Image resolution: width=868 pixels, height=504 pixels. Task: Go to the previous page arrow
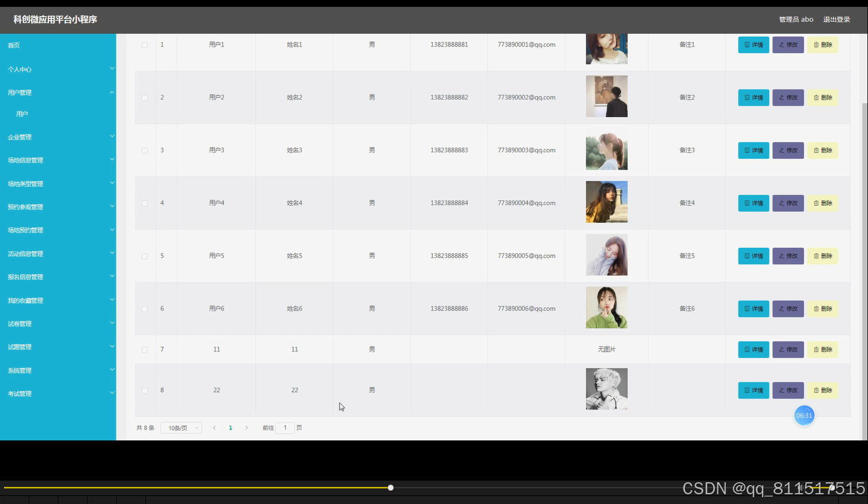tap(214, 428)
